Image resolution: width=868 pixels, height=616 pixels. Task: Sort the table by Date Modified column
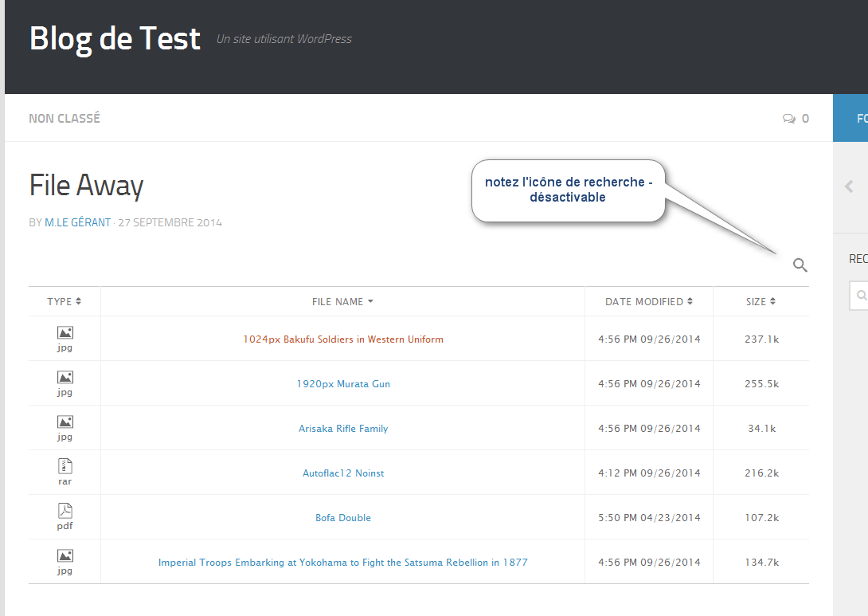point(649,301)
